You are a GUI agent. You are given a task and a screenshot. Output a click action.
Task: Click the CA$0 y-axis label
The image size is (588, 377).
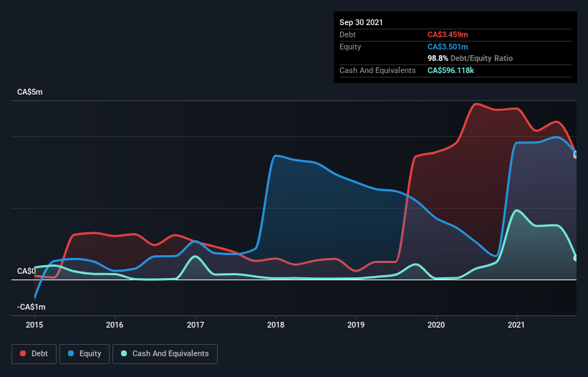tap(26, 271)
